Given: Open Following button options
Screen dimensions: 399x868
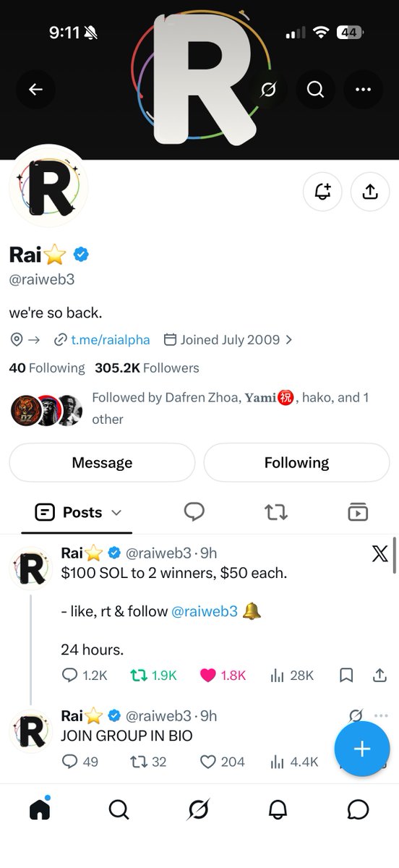Looking at the screenshot, I should (296, 462).
